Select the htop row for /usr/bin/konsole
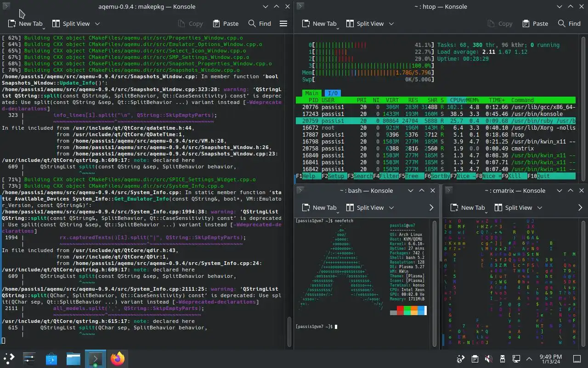The width and height of the screenshot is (588, 368). [x=435, y=114]
